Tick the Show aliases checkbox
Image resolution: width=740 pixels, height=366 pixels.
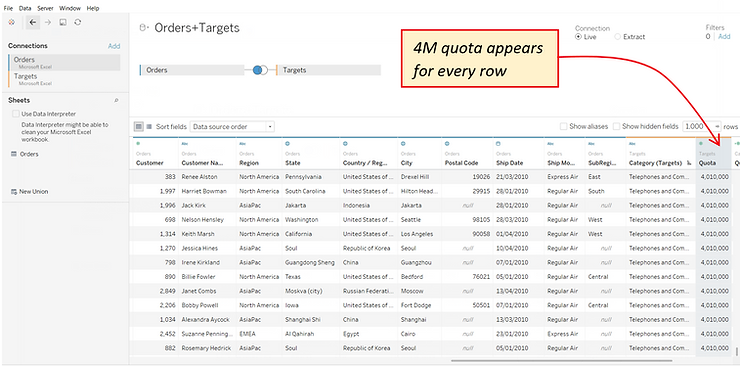563,126
